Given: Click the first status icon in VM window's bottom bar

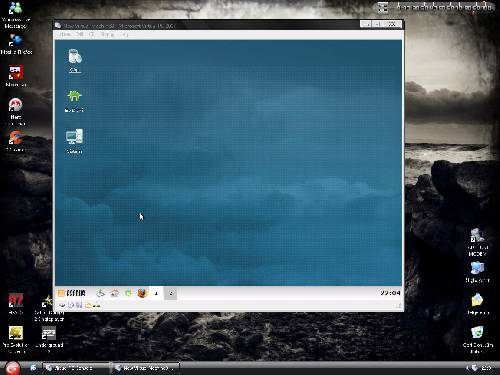Looking at the screenshot, I should click(62, 305).
